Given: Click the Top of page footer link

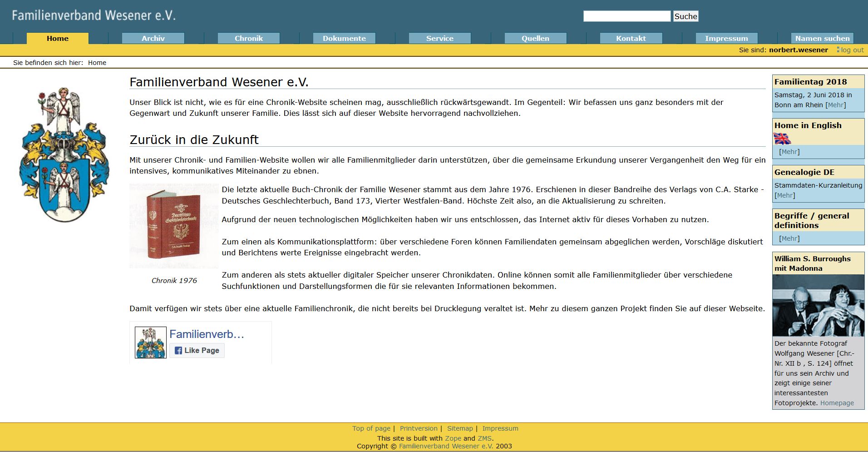Looking at the screenshot, I should click(x=371, y=428).
